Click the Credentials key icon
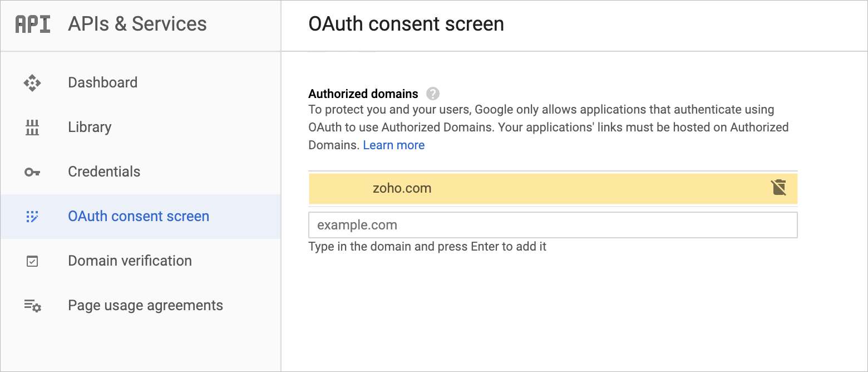 tap(32, 172)
